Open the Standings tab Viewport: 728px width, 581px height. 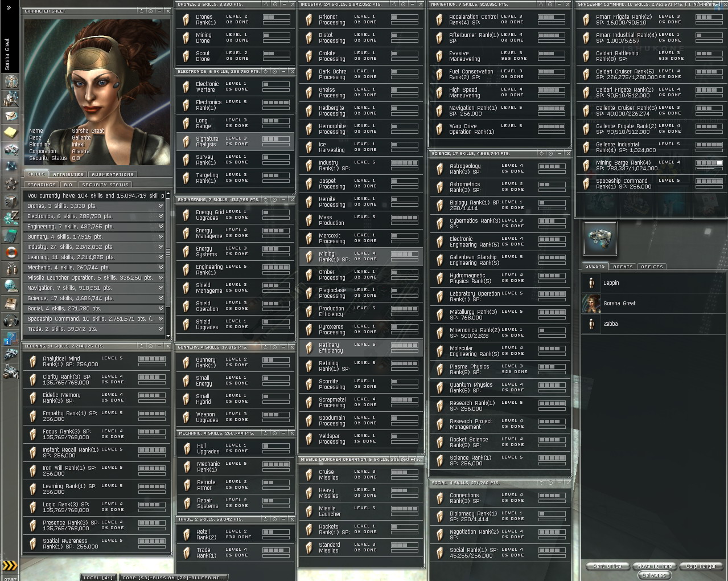[x=42, y=185]
